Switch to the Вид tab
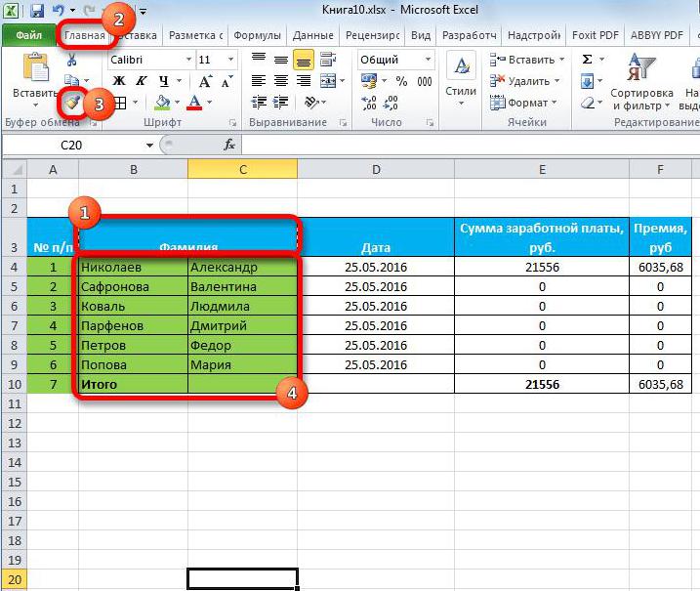This screenshot has height=591, width=700. [x=421, y=35]
